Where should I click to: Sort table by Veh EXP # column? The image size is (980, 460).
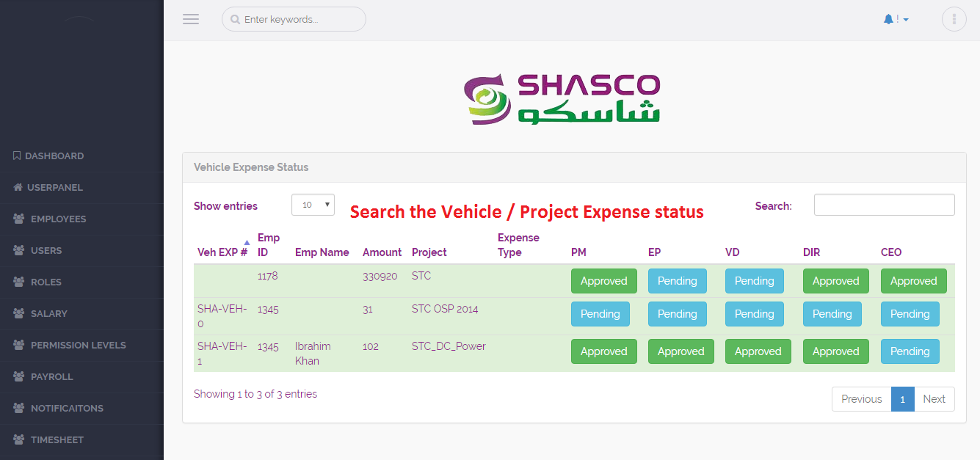pos(222,252)
